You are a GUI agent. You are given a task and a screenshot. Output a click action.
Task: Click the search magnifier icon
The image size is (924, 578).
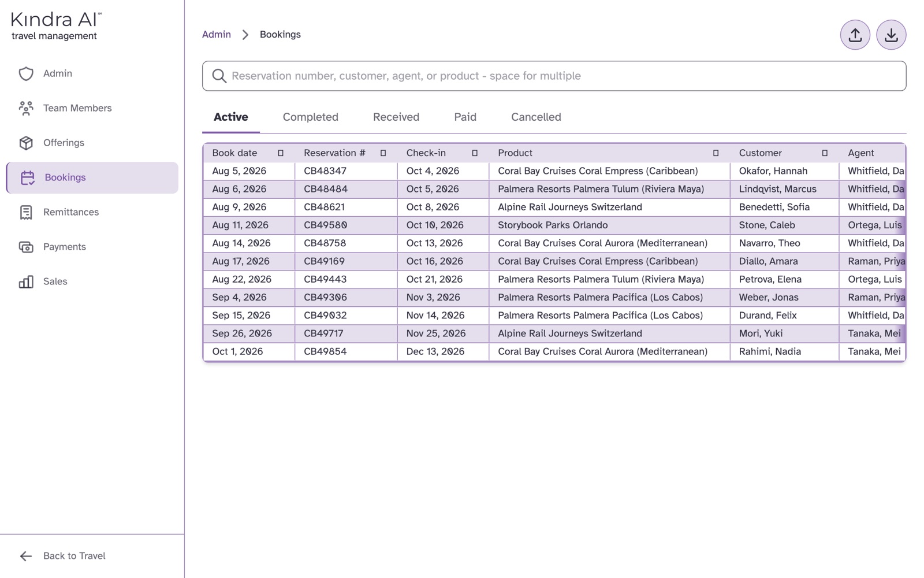[x=219, y=76]
